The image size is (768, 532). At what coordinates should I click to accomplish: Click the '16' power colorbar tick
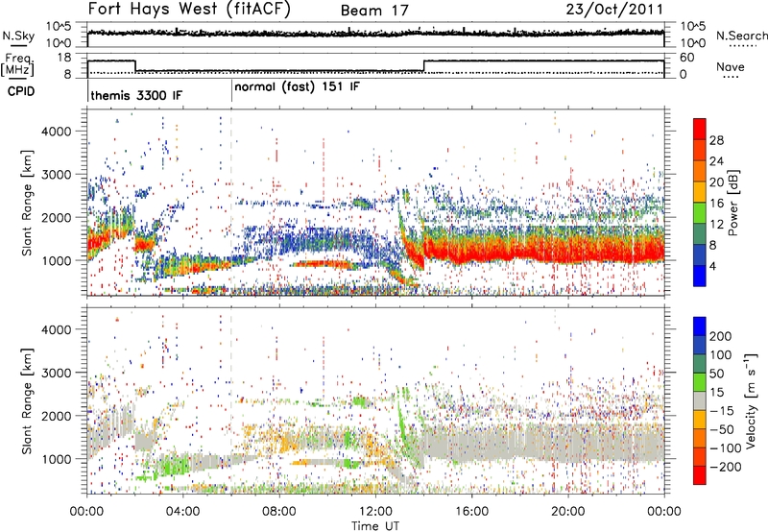pos(716,204)
